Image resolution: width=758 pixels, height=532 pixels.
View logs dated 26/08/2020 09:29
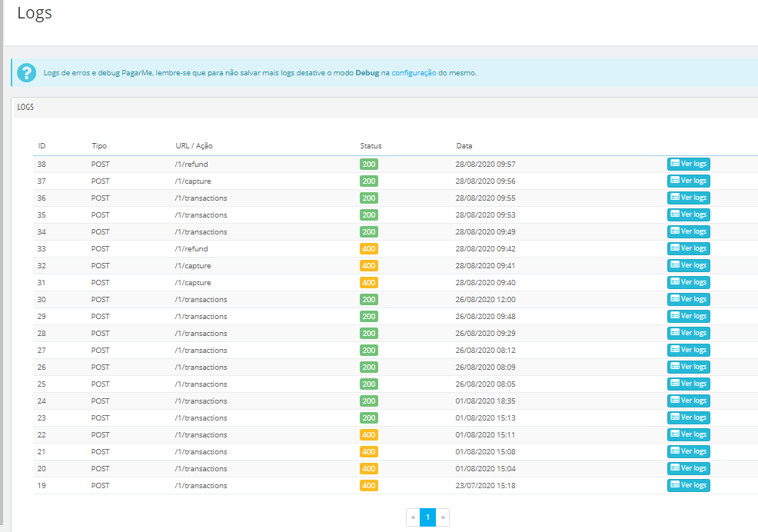(688, 333)
